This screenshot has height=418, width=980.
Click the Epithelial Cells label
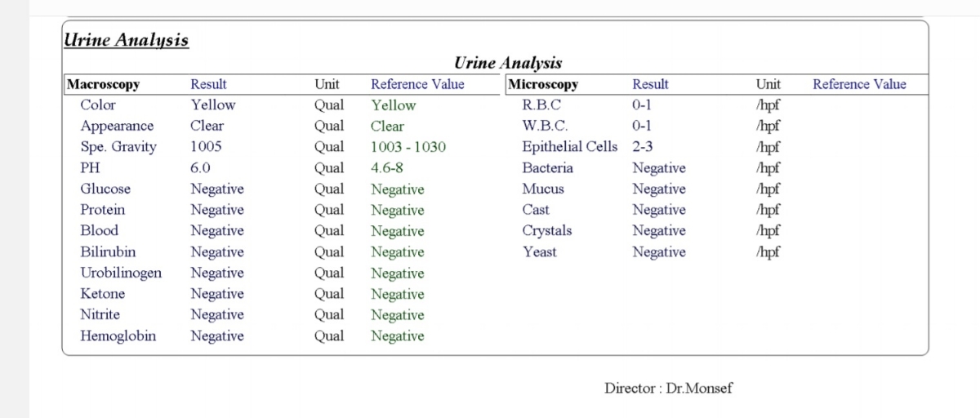(570, 147)
